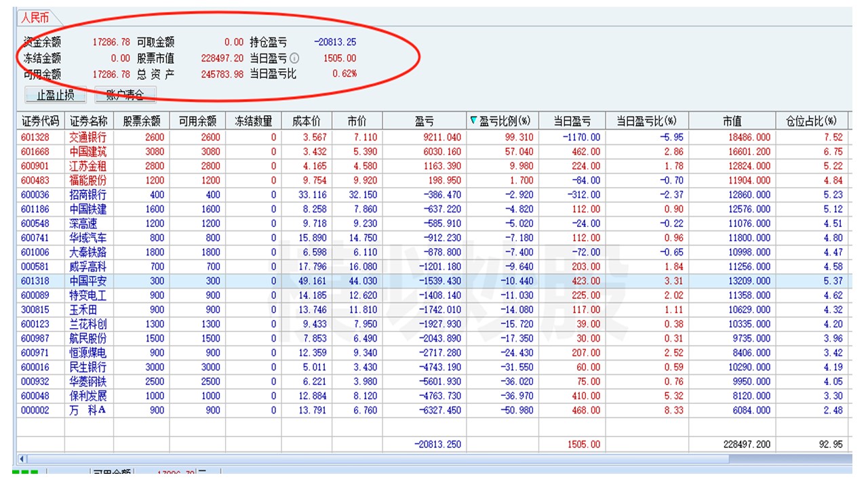The height and width of the screenshot is (488, 868).
Task: Select the 万 科A stock name
Action: click(x=87, y=410)
